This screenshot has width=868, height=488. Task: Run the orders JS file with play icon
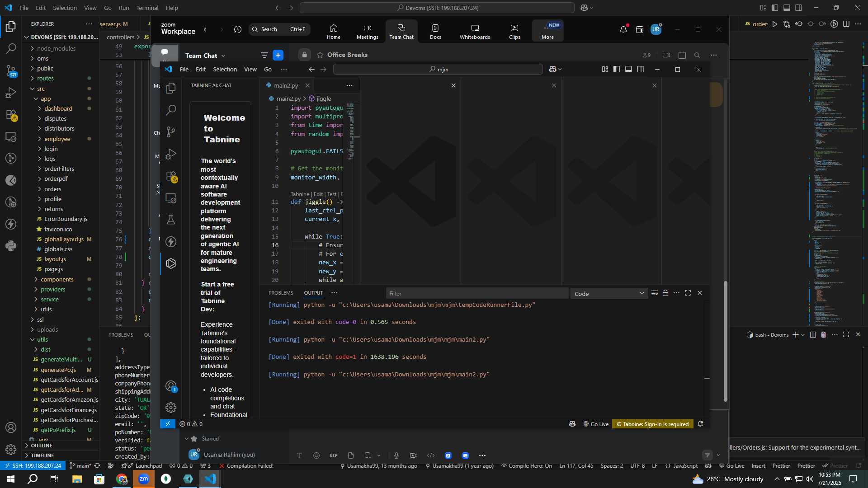click(775, 24)
